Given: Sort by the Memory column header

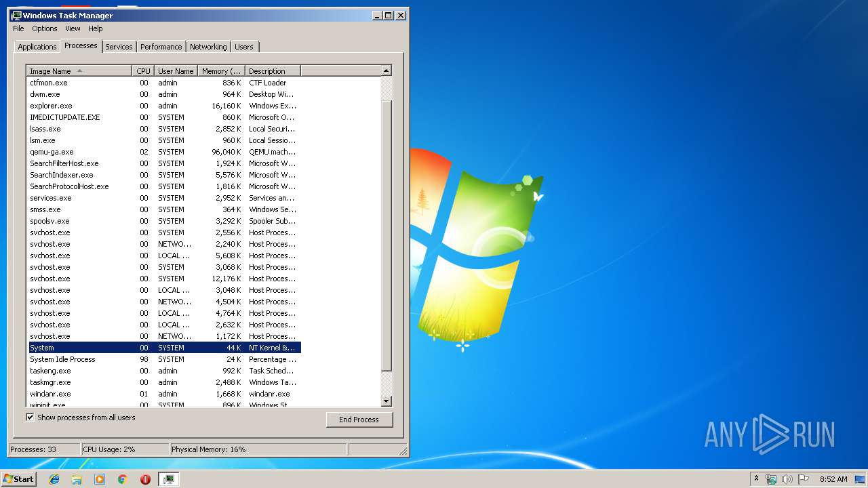Looking at the screenshot, I should click(x=221, y=71).
